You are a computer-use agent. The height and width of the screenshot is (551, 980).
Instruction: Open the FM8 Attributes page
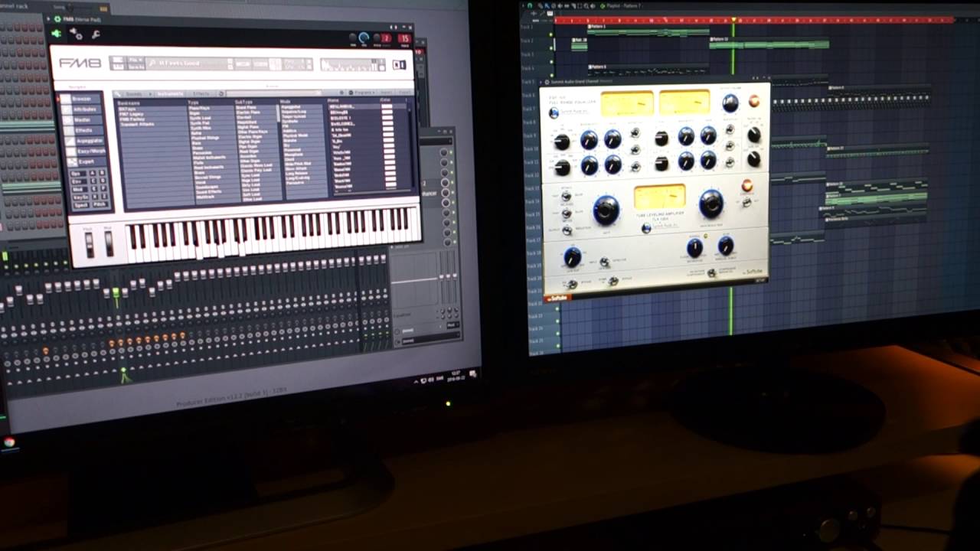(x=82, y=109)
